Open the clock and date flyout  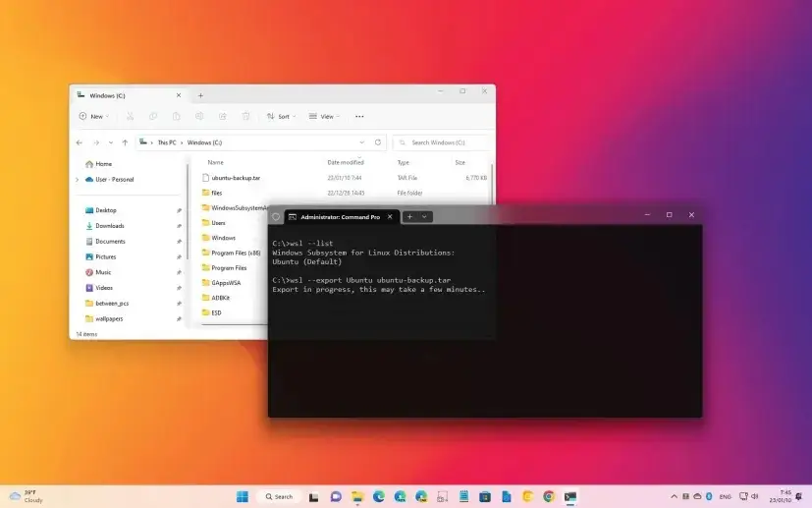pyautogui.click(x=781, y=496)
